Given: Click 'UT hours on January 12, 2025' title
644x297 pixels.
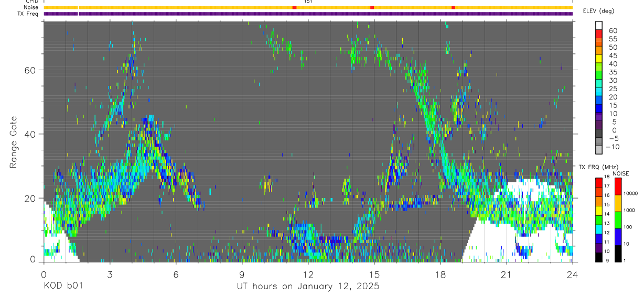Looking at the screenshot, I should click(x=308, y=287).
